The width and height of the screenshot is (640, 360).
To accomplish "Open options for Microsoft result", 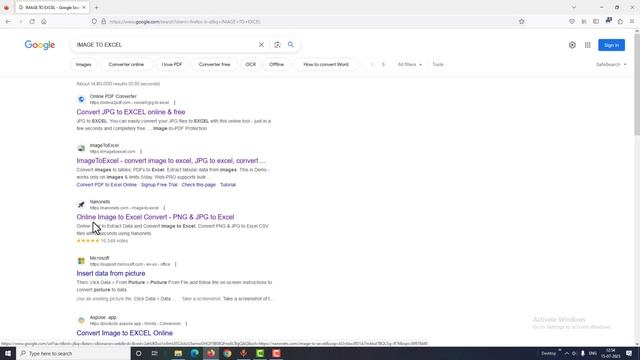I will click(x=176, y=264).
